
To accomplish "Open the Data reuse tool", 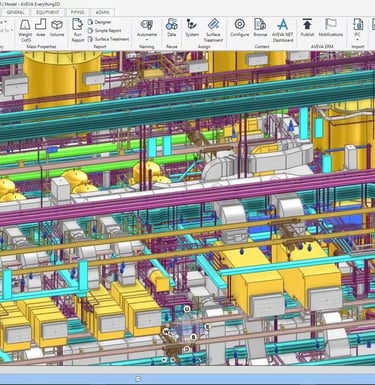I will (172, 28).
